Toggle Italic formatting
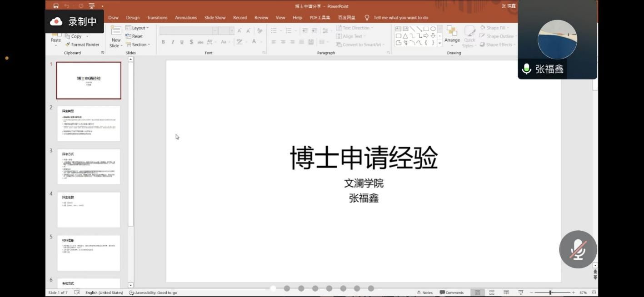 tap(173, 42)
